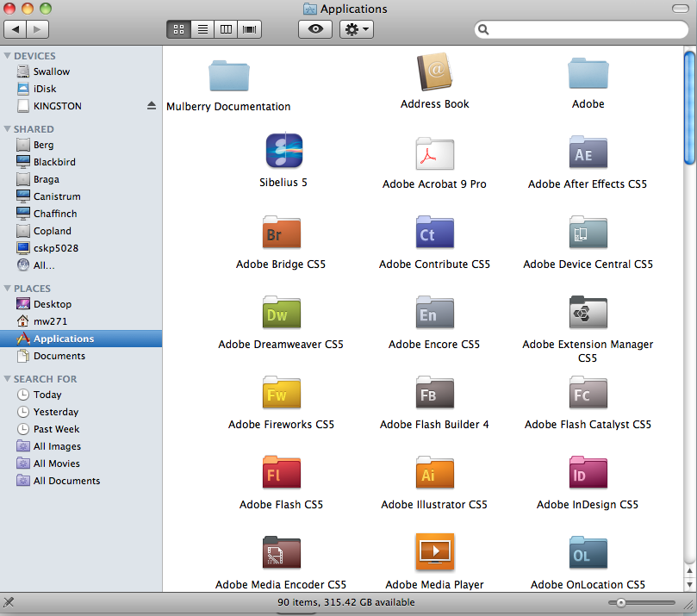Click the Quick Look eye button
The height and width of the screenshot is (616, 697).
click(x=315, y=29)
